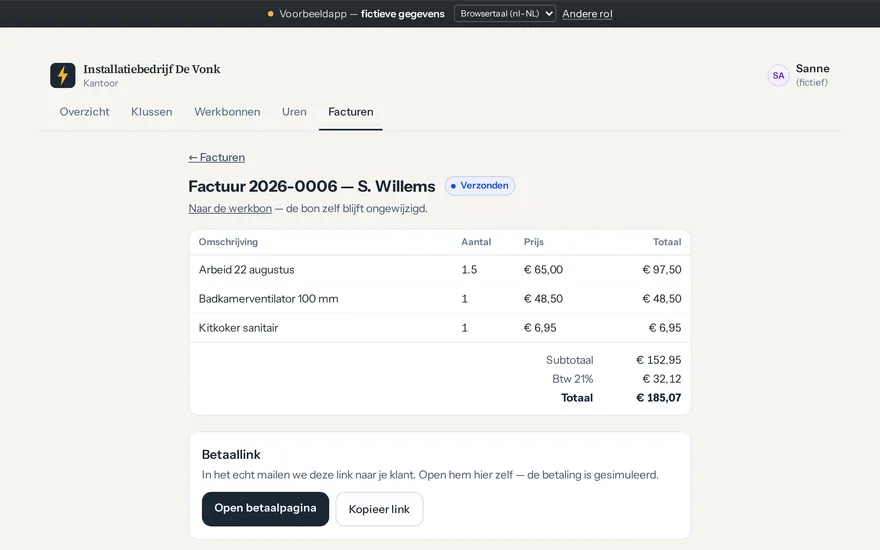The width and height of the screenshot is (880, 550).
Task: Click the lightning bolt company logo
Action: (x=62, y=75)
